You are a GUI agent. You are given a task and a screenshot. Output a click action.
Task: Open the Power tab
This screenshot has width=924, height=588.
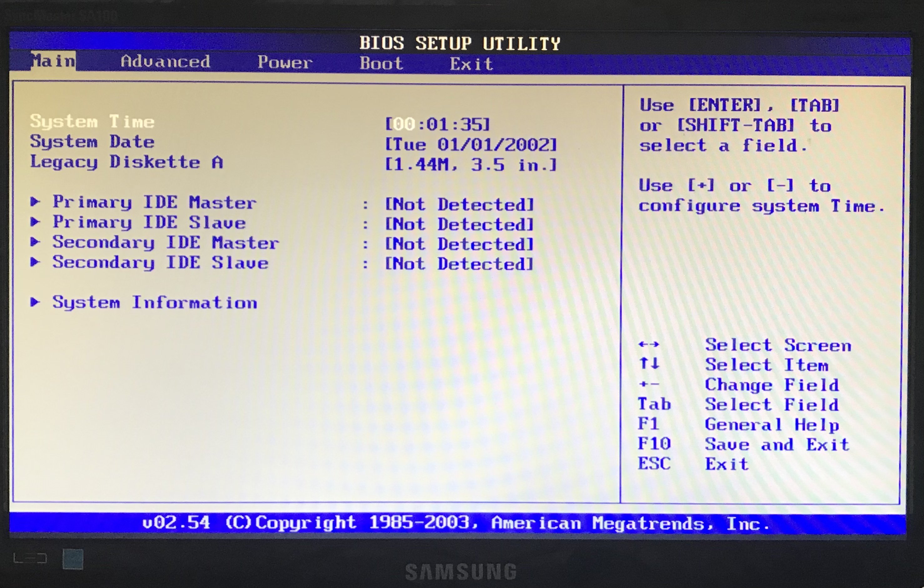point(285,63)
